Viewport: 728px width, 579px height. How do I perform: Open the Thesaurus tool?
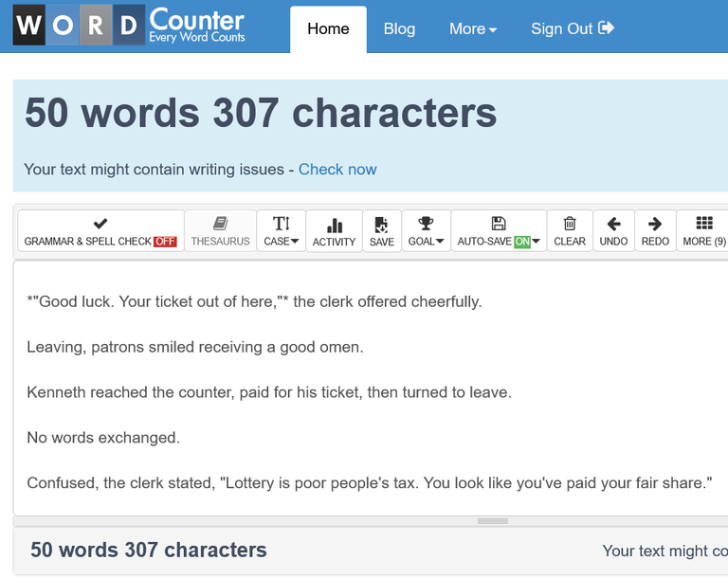pyautogui.click(x=221, y=231)
